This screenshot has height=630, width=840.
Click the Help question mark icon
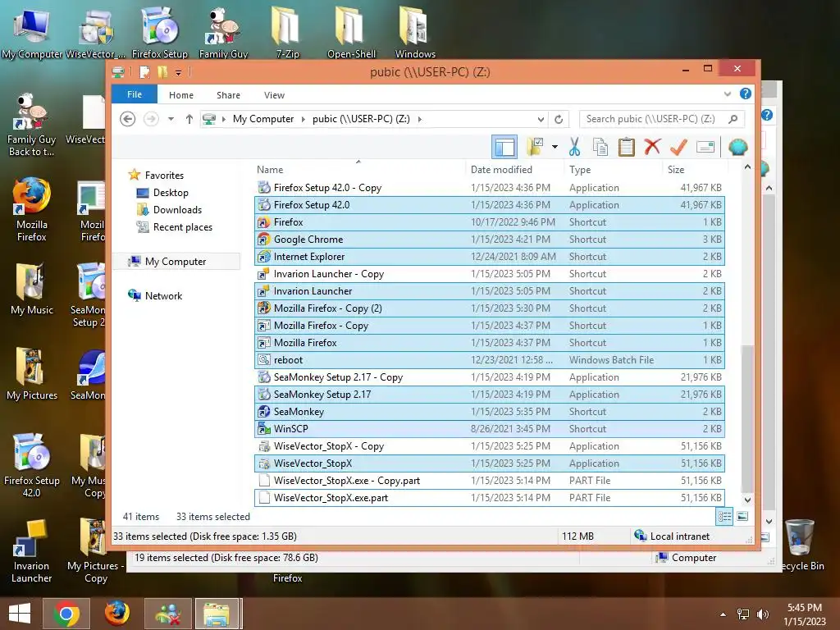745,94
